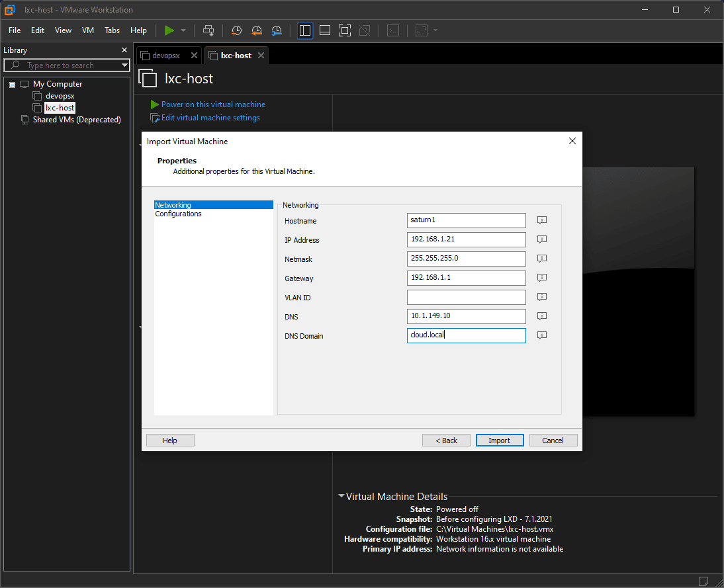Click the revert to snapshot icon
The height and width of the screenshot is (588, 724).
click(x=257, y=30)
